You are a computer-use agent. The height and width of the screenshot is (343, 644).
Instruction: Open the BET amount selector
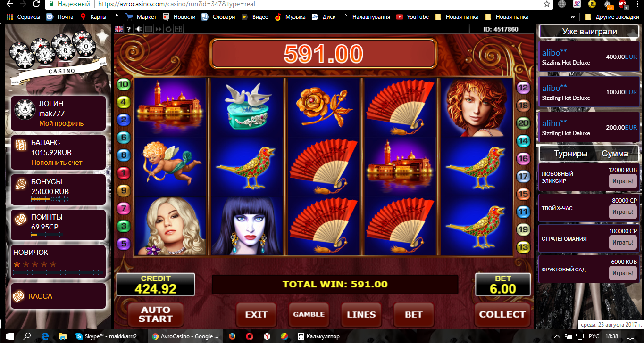pyautogui.click(x=414, y=314)
